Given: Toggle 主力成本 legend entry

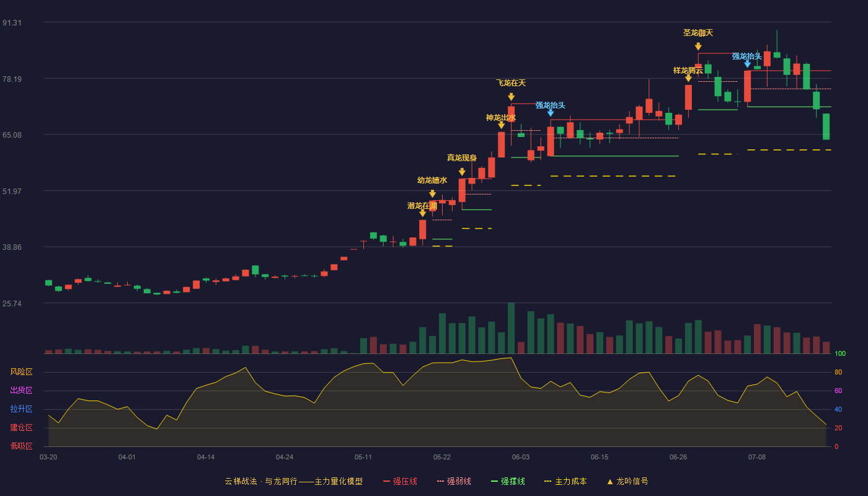Looking at the screenshot, I should click(565, 481).
